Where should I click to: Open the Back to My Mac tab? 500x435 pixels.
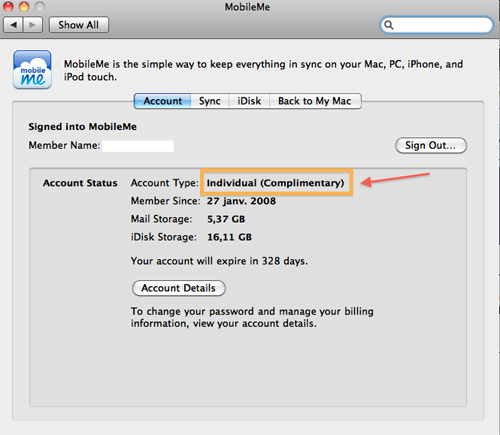(x=315, y=101)
